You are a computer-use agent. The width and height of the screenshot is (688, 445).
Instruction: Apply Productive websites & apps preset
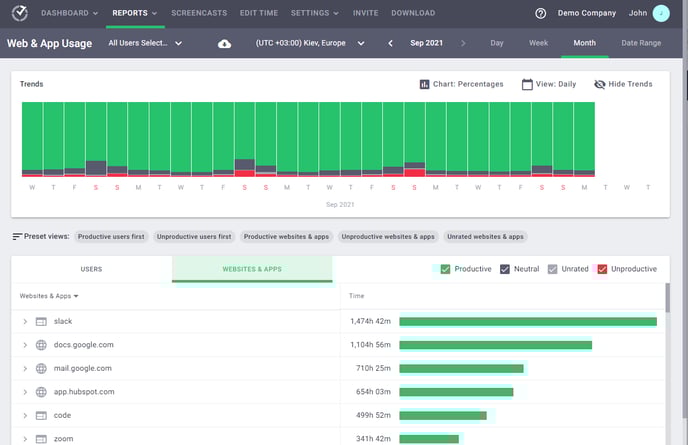pos(286,237)
